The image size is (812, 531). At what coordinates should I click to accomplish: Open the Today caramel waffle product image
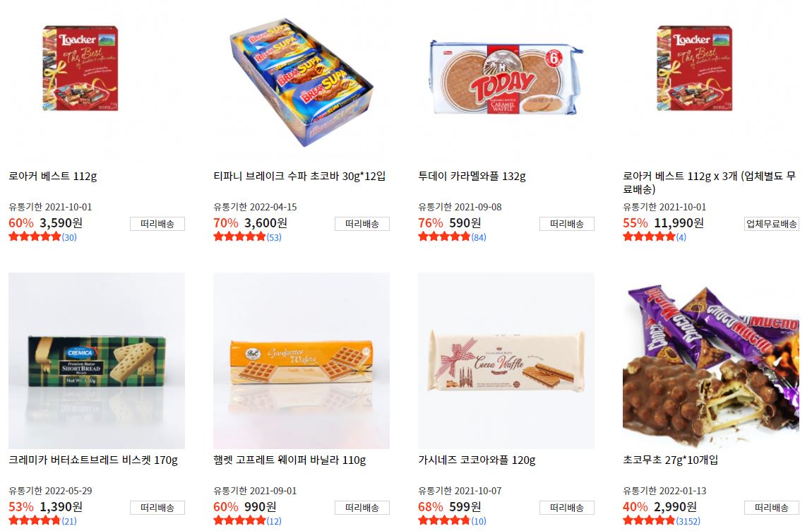point(506,78)
